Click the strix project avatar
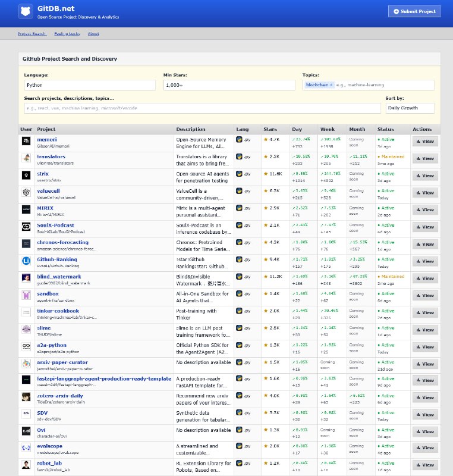The image size is (453, 476). (26, 175)
